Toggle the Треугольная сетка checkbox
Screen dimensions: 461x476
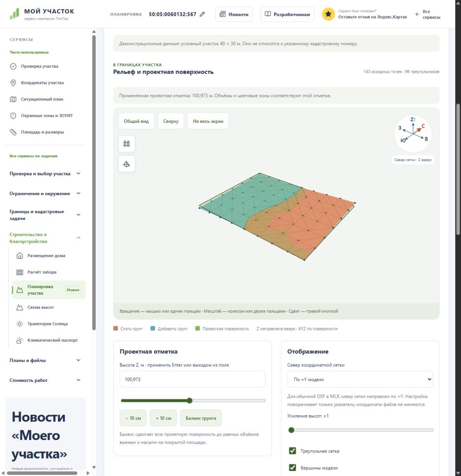pos(293,451)
